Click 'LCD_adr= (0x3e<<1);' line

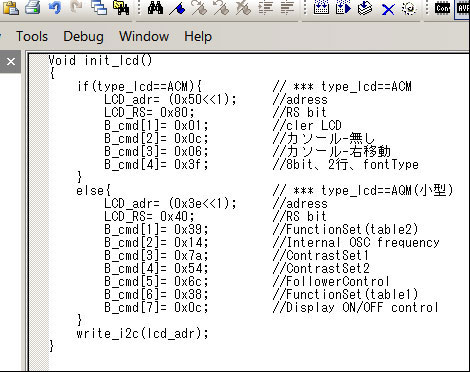[170, 204]
